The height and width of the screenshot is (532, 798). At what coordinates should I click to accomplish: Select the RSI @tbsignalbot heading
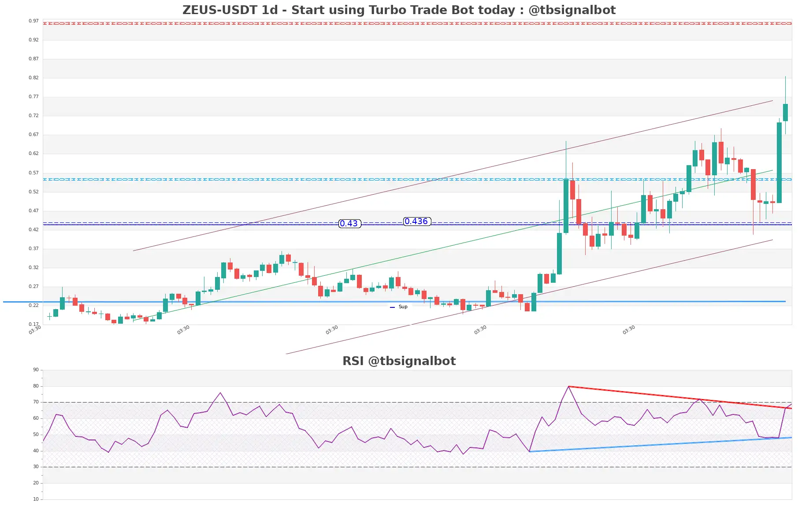(399, 361)
